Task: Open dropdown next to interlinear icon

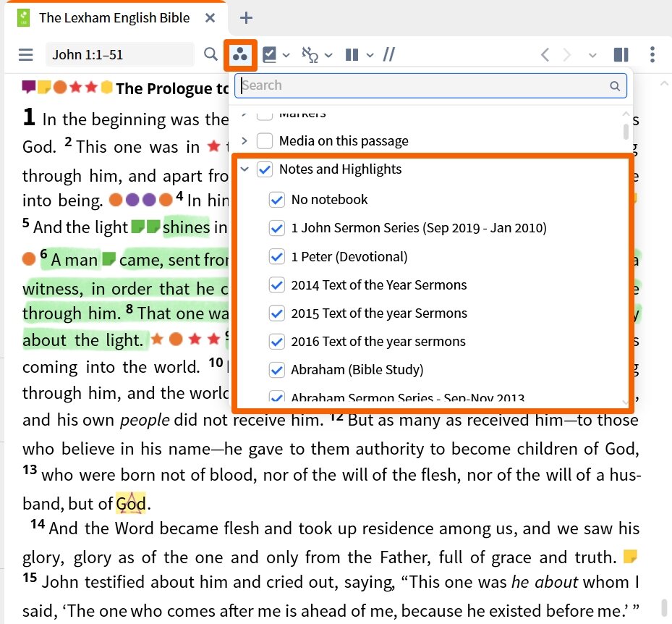Action: click(328, 55)
